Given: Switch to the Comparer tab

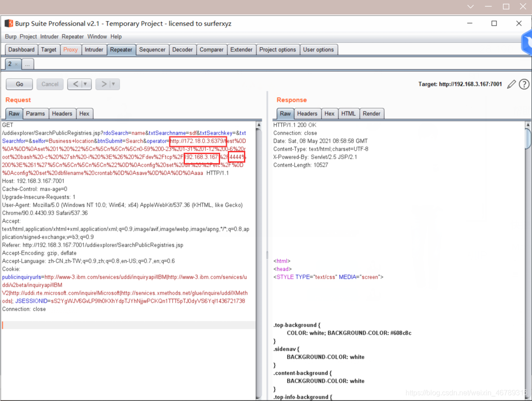Looking at the screenshot, I should [212, 50].
